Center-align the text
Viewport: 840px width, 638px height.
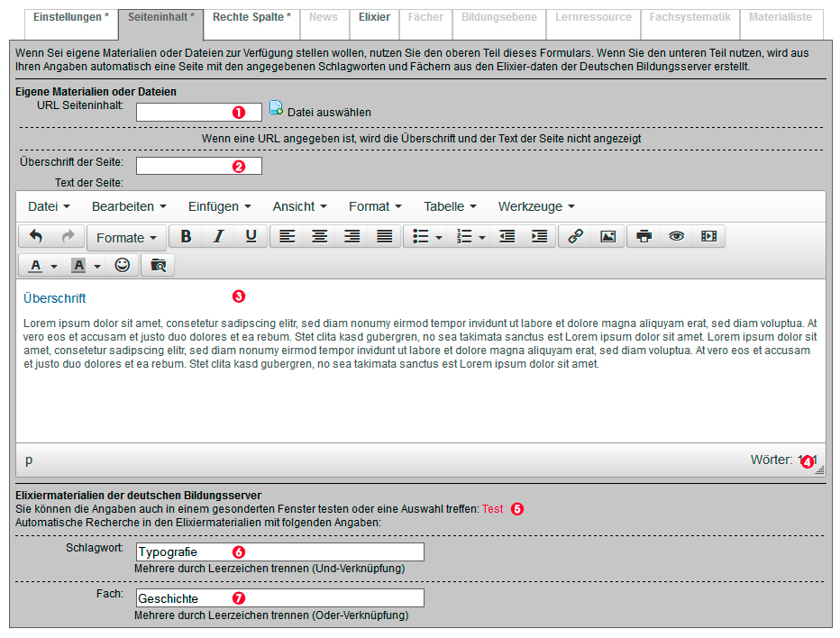click(320, 236)
